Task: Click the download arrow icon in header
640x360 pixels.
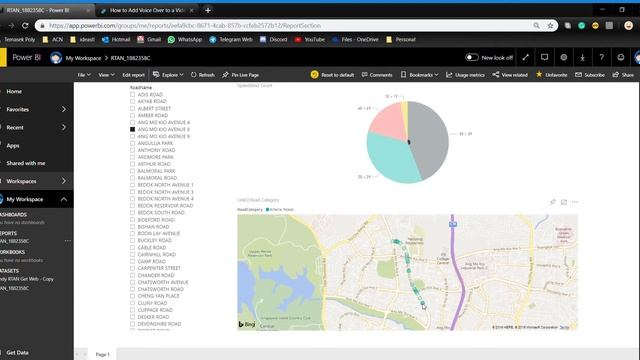Action: pyautogui.click(x=582, y=58)
